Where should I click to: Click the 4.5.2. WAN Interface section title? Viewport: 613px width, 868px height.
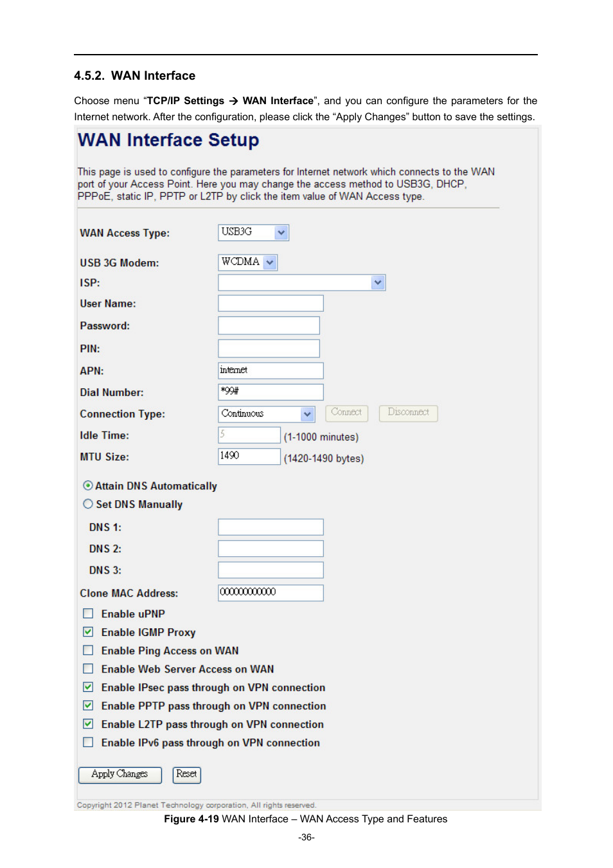134,76
